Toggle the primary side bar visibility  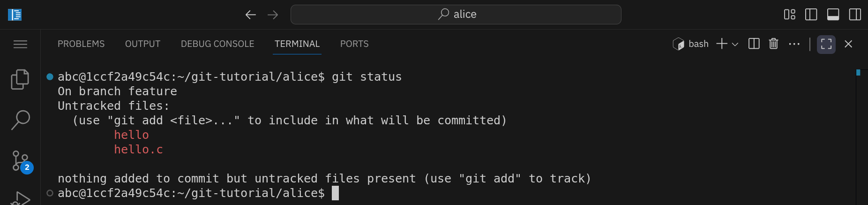point(811,15)
